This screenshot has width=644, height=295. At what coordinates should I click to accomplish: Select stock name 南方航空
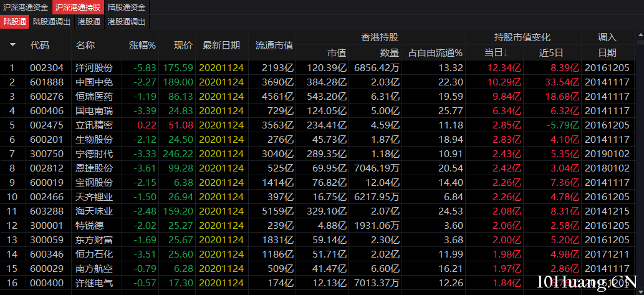tap(94, 269)
